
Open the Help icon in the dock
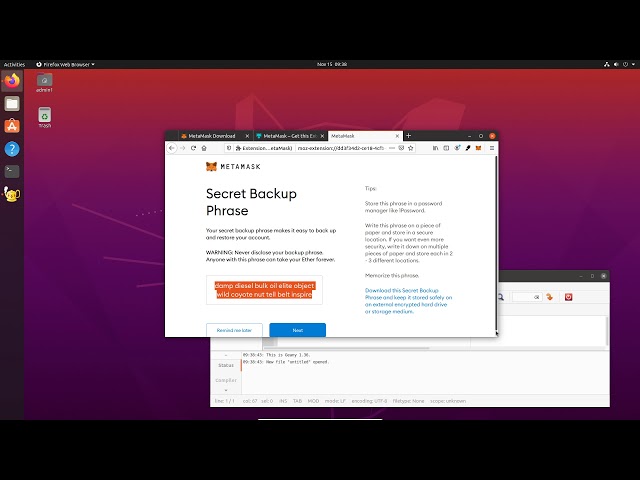[12, 149]
